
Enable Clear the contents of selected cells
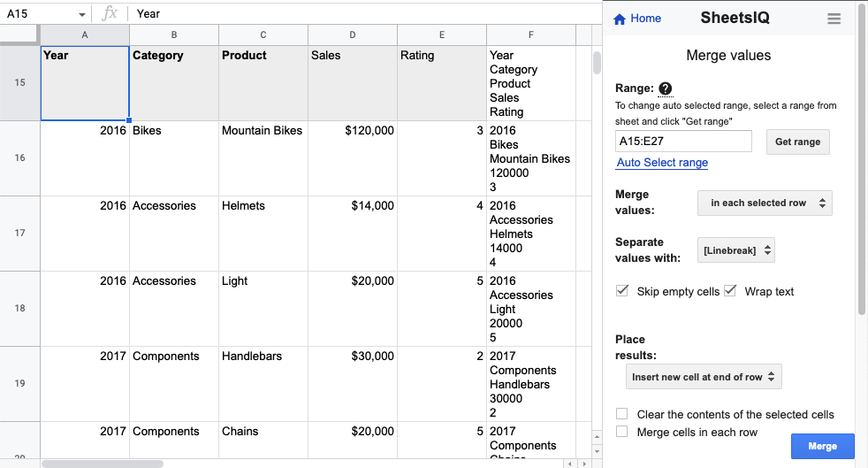point(622,414)
